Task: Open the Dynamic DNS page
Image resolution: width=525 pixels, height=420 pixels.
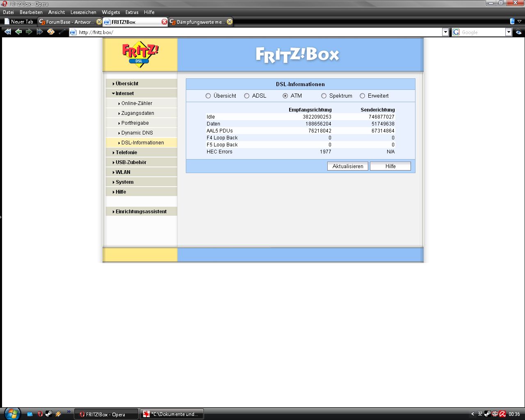Action: pos(142,132)
